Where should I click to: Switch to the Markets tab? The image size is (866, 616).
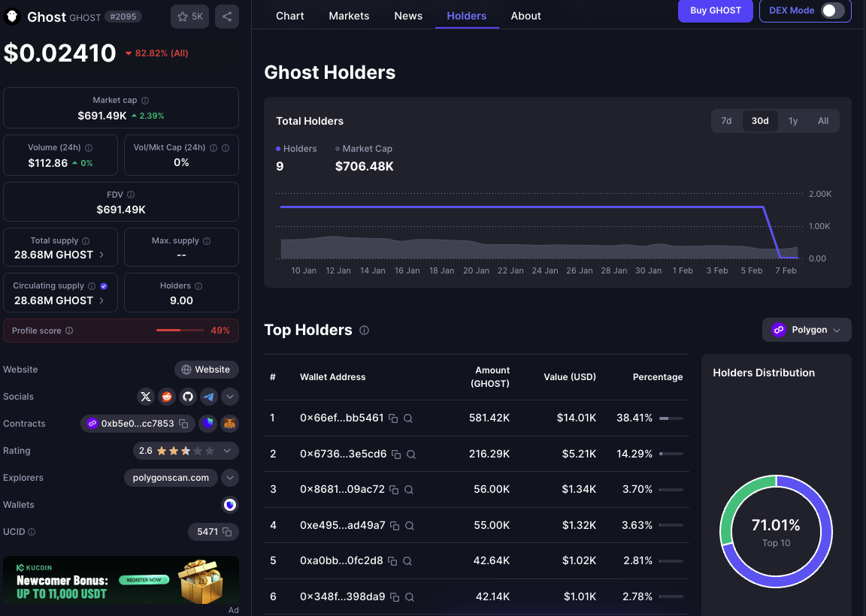click(x=349, y=16)
